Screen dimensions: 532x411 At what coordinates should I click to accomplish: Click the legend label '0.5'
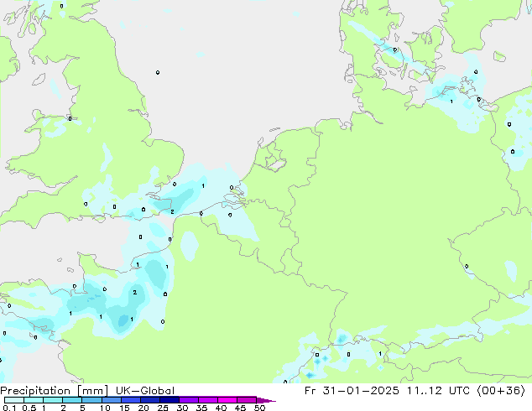tap(29, 408)
